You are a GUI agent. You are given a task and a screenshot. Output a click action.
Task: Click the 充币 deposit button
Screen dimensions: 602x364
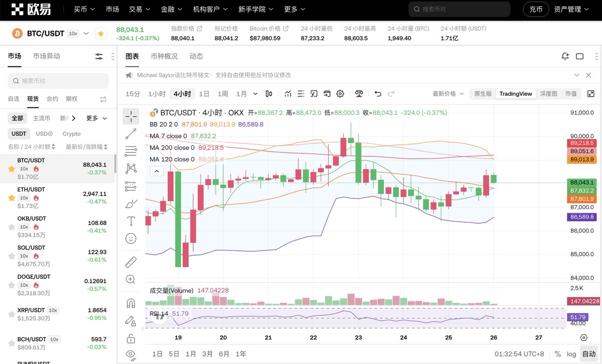[536, 9]
